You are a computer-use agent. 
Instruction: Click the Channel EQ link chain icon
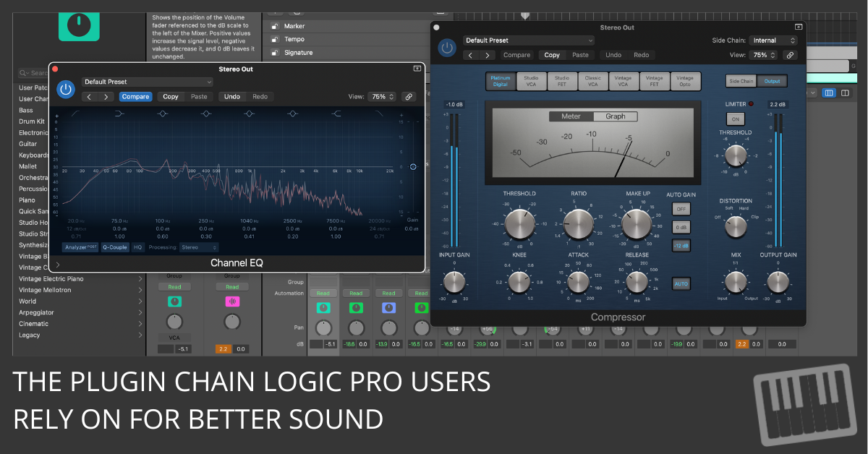409,97
